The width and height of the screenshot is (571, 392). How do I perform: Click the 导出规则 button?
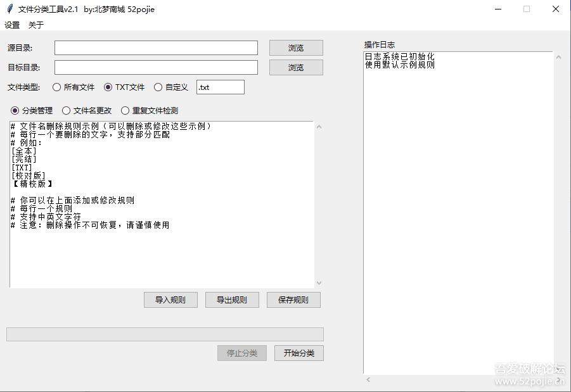click(x=232, y=300)
